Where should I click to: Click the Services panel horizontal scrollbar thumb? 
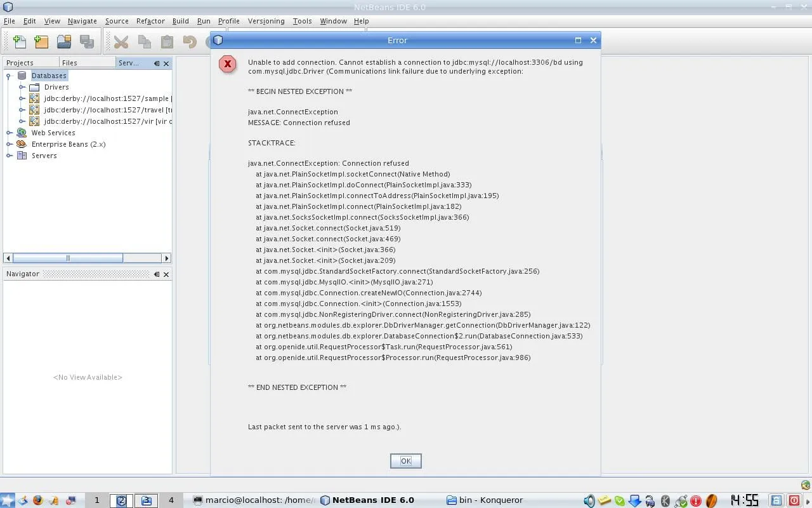coord(68,258)
